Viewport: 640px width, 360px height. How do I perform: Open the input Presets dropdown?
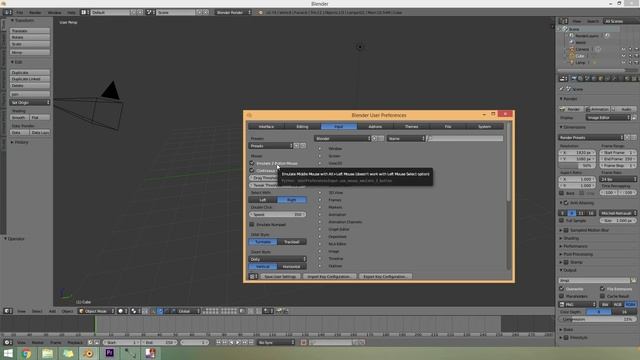[x=271, y=146]
